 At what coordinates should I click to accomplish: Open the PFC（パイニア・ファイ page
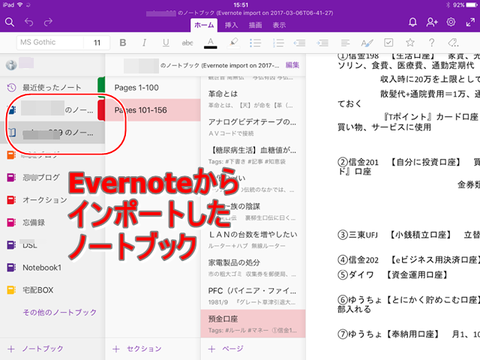253,296
